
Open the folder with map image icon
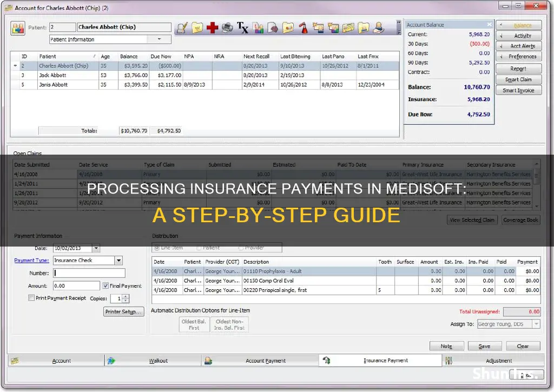pos(348,28)
